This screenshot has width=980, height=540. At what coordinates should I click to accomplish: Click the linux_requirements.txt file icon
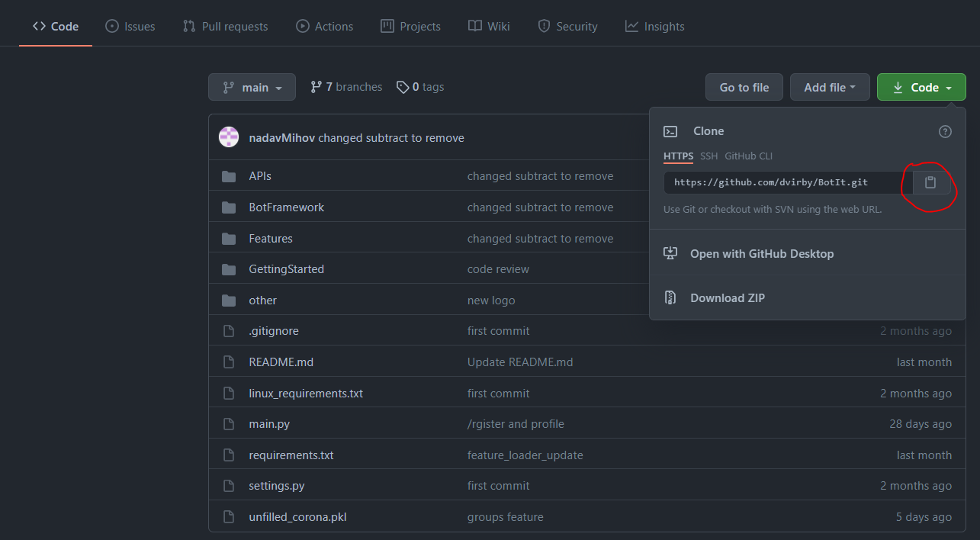coord(228,394)
